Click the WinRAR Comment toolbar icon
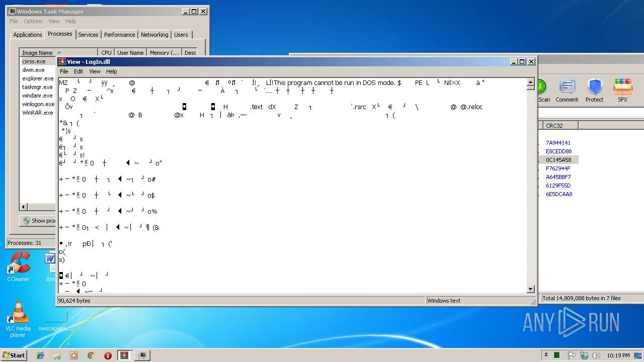This screenshot has width=644, height=362. coord(567,90)
